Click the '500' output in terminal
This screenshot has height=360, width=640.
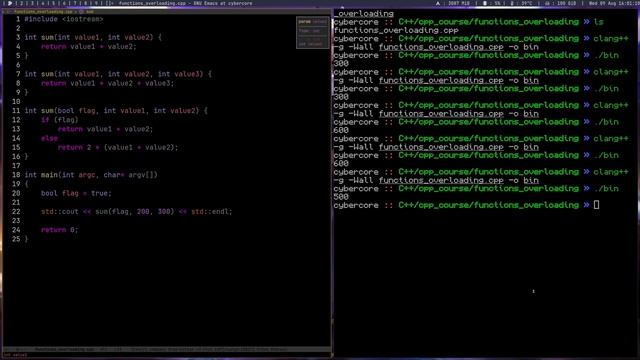(341, 197)
